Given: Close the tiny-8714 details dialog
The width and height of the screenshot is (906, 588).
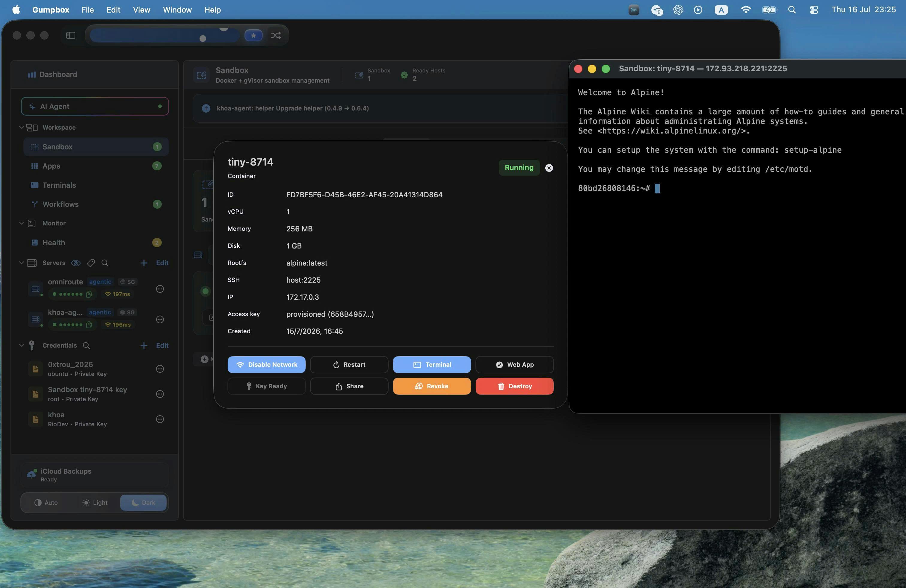Looking at the screenshot, I should pos(549,168).
